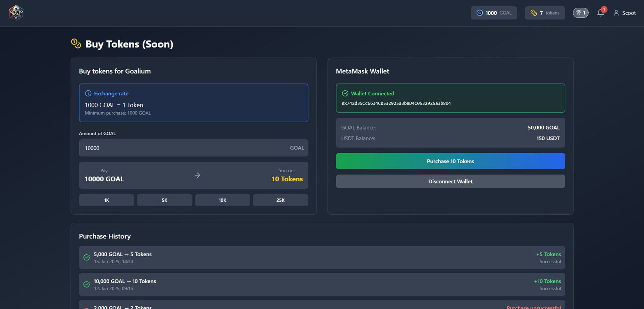Click the 'Buy tokens for Goalium' heading

click(115, 71)
